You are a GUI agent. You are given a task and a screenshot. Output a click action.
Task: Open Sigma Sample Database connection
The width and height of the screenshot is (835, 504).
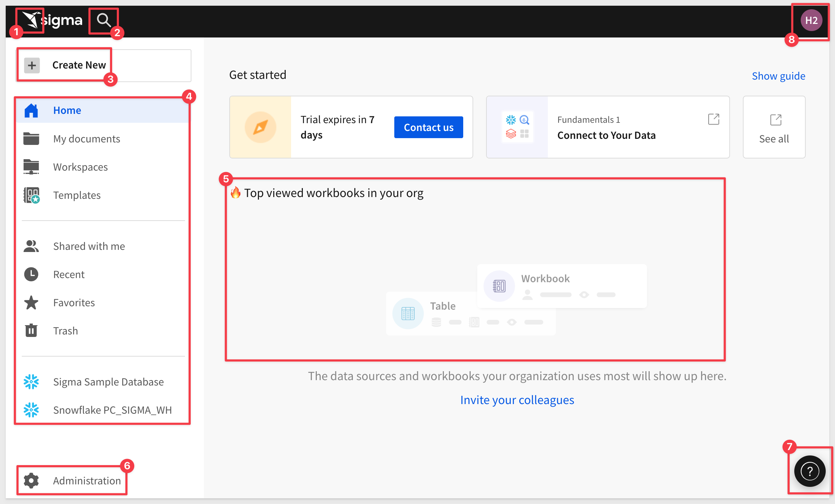(x=102, y=382)
